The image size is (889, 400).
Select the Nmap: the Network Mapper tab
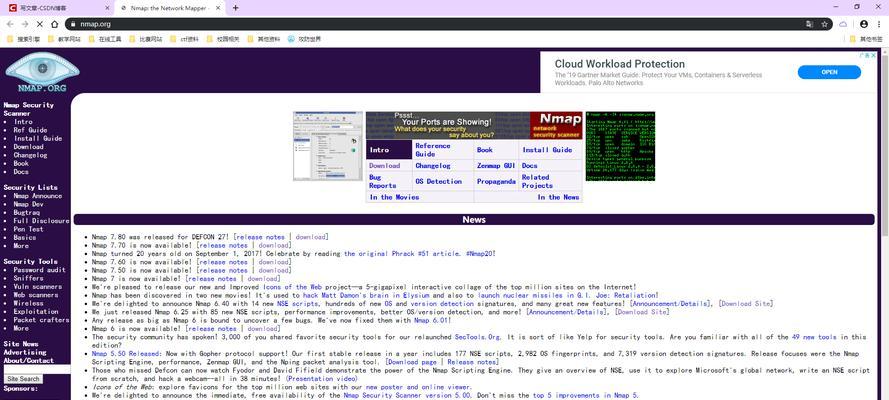170,8
